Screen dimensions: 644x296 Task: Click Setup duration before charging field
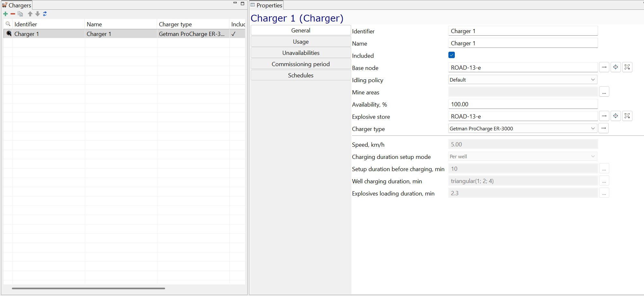[523, 169]
